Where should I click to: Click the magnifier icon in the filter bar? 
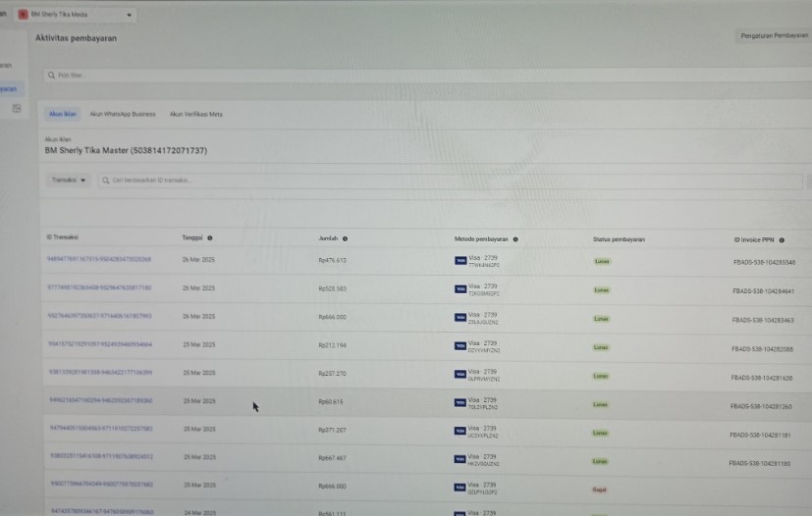tap(50, 75)
